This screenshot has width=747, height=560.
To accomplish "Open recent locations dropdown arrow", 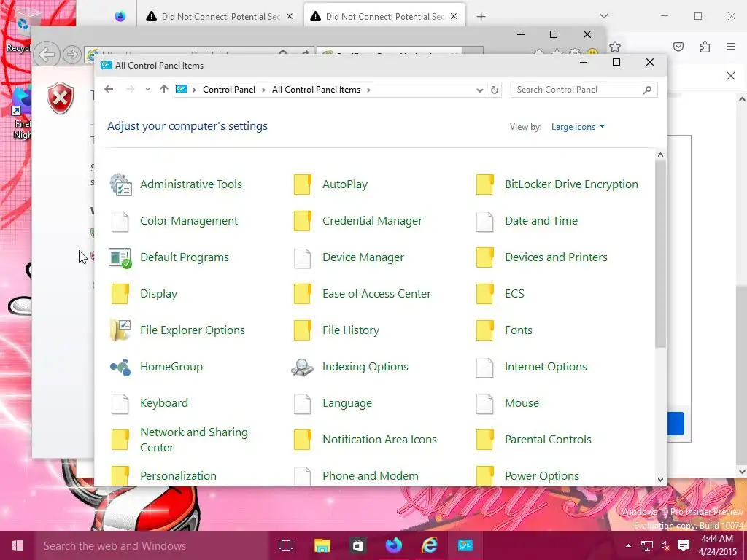I will pos(147,90).
